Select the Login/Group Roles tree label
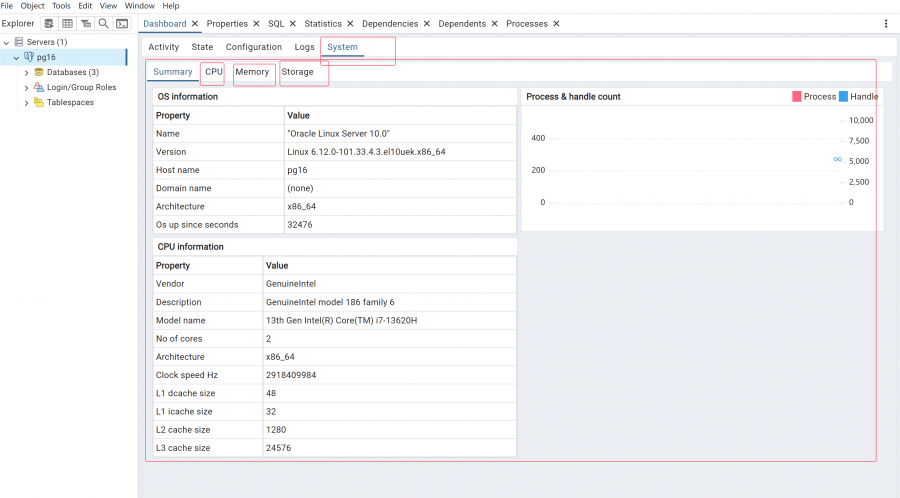 tap(82, 87)
